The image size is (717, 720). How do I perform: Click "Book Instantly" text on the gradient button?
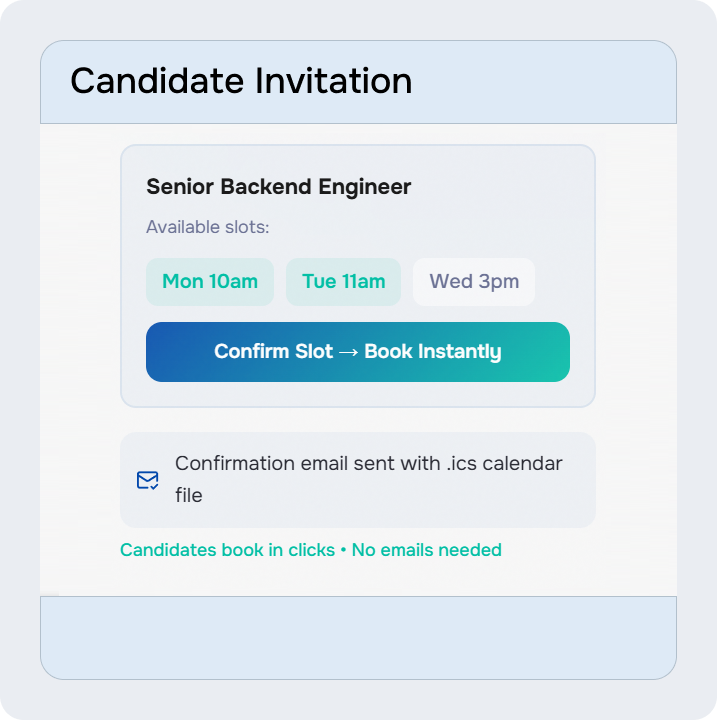tap(433, 352)
